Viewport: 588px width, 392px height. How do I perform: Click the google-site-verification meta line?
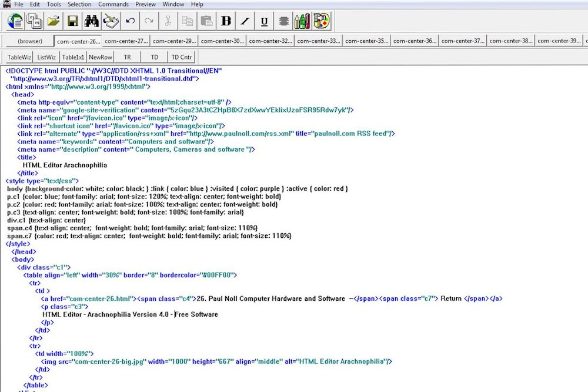[185, 110]
